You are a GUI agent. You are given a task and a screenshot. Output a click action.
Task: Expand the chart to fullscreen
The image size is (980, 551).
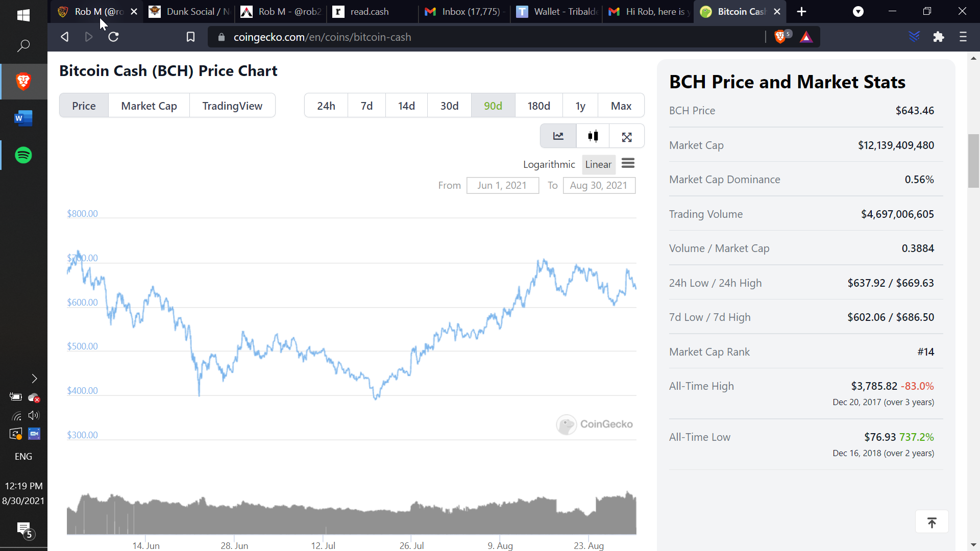627,136
